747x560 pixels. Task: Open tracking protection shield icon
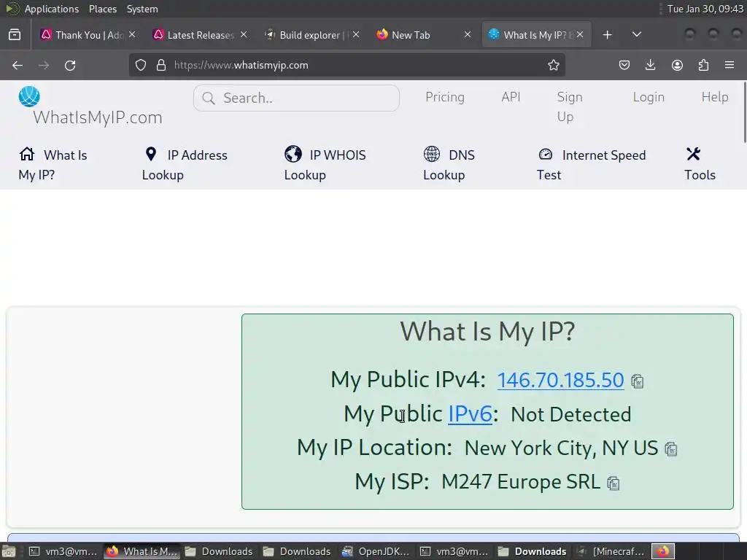[141, 65]
